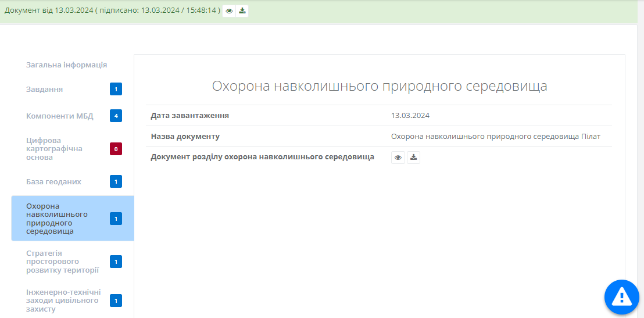Click the red zero badge for cartographic base
644x318 pixels.
click(x=116, y=149)
